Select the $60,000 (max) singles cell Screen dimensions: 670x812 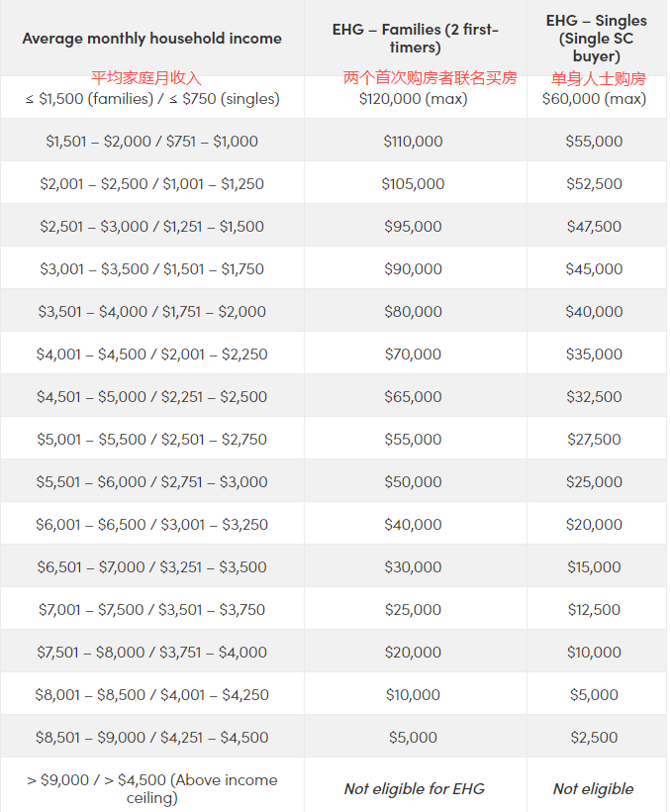(x=594, y=99)
